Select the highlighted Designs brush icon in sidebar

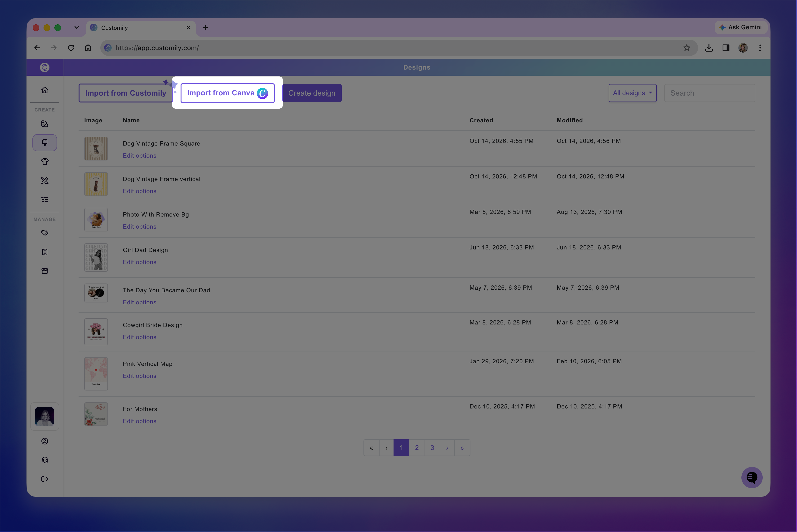click(44, 142)
